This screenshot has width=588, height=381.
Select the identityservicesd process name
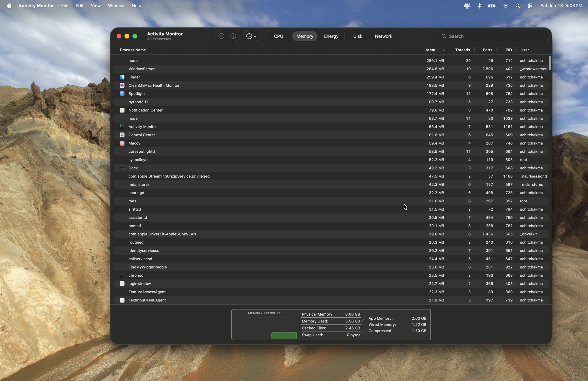click(x=144, y=251)
